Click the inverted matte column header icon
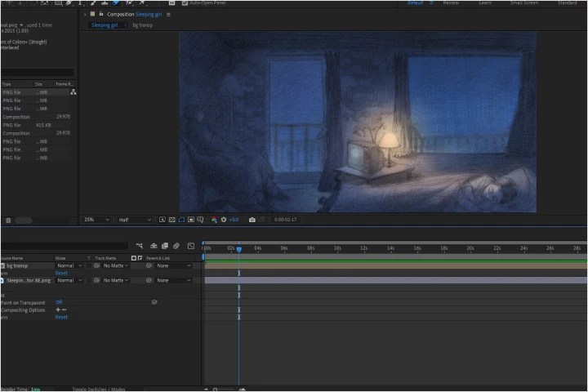 point(140,258)
